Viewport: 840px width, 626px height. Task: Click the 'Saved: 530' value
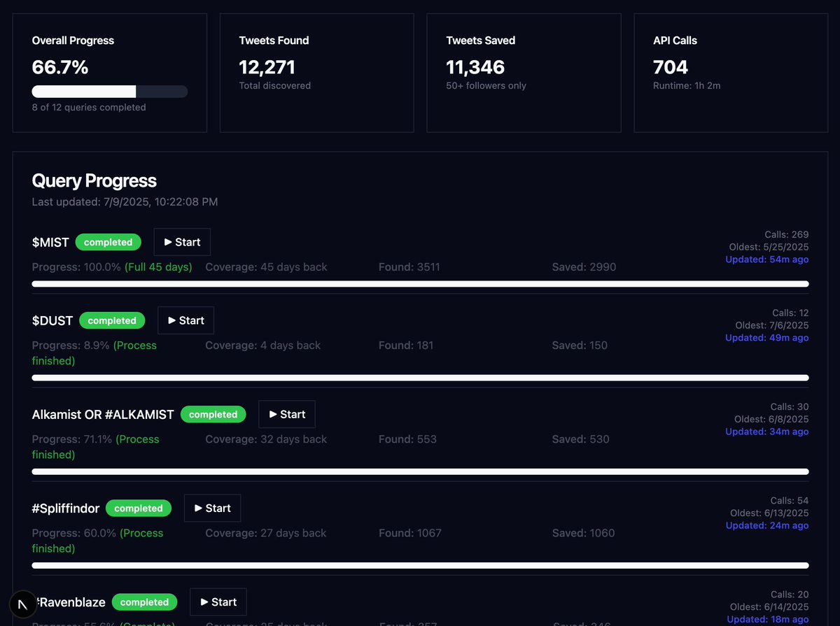point(580,439)
